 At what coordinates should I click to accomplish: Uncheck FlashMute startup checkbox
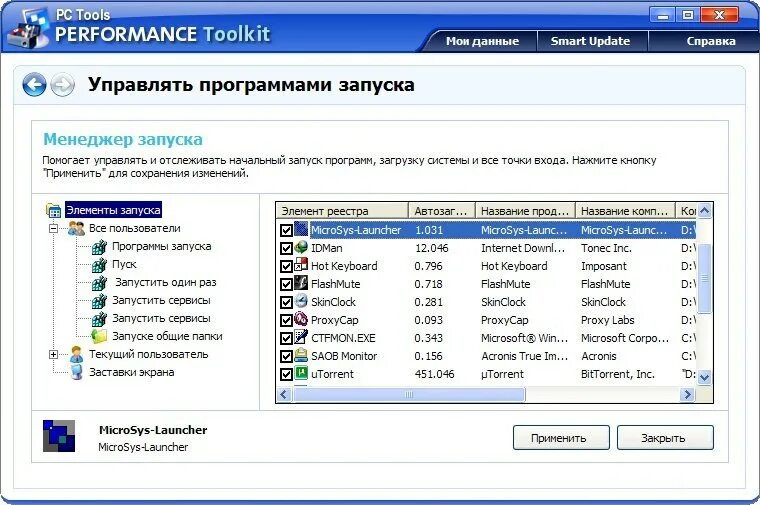point(286,284)
